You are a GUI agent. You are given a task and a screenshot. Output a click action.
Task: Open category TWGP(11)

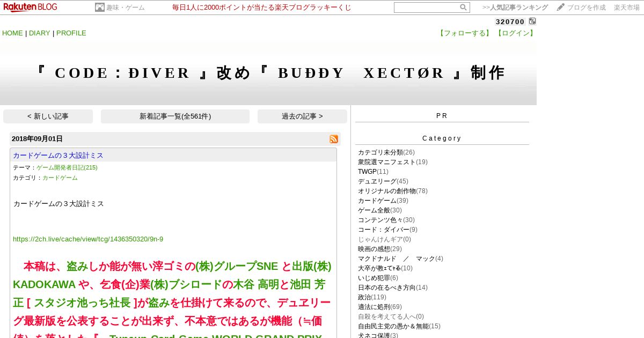coord(373,172)
